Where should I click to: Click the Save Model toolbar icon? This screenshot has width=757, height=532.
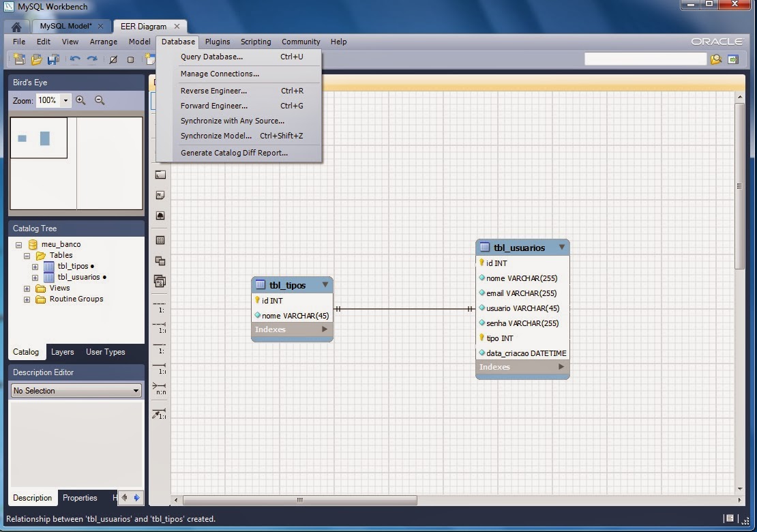coord(54,59)
